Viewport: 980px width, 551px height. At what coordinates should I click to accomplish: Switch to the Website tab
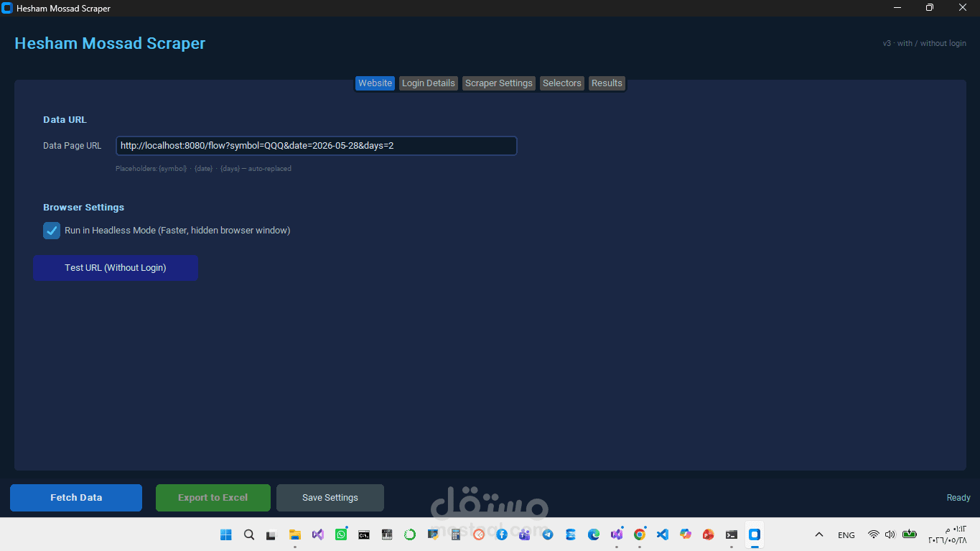click(375, 83)
